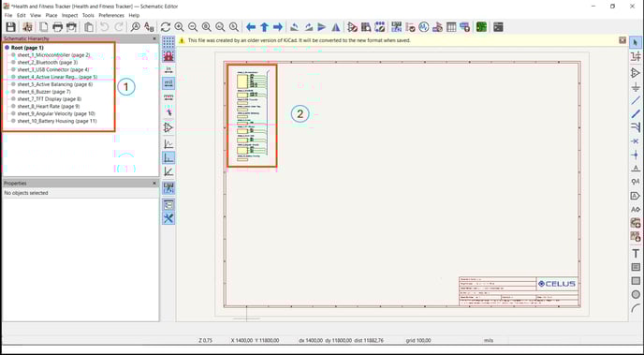Click the Refresh view icon
This screenshot has height=355, width=644.
tap(166, 27)
